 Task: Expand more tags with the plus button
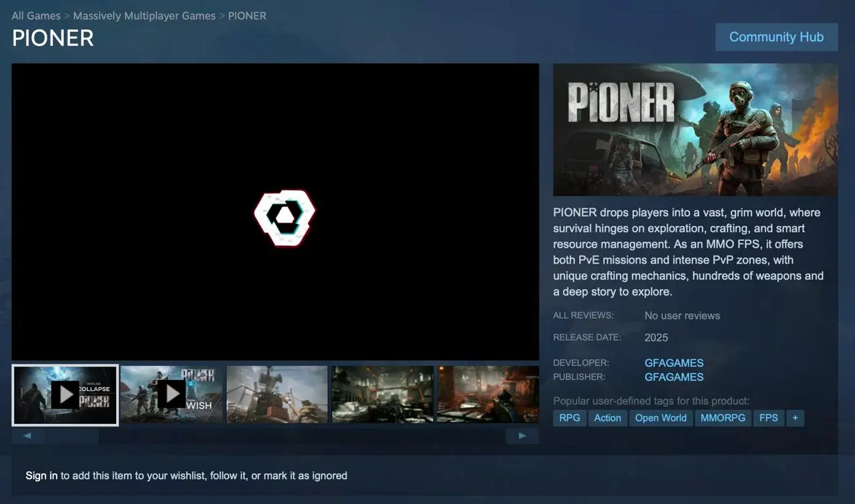pyautogui.click(x=795, y=418)
